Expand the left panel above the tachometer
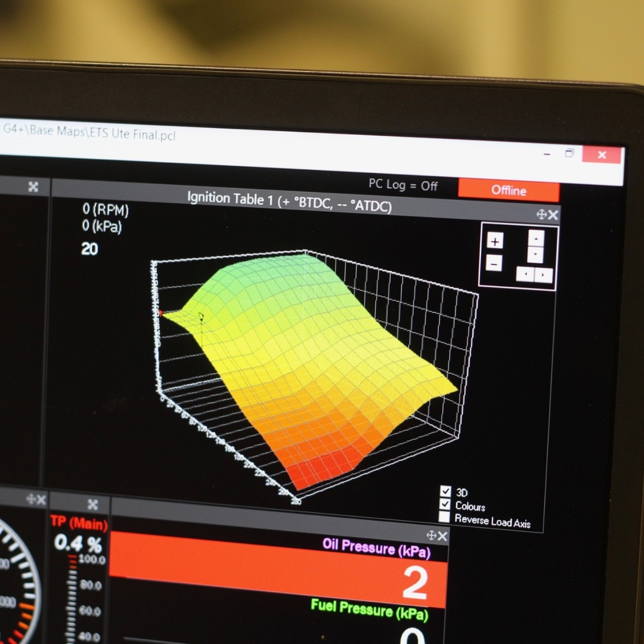Screen dimensions: 644x644 click(33, 187)
